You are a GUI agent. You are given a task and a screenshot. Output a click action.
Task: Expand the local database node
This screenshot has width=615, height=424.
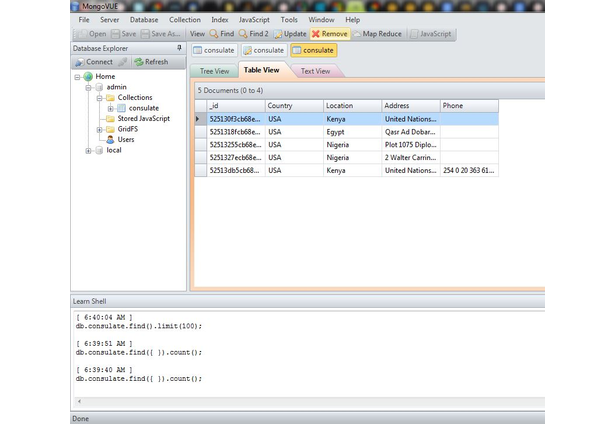(88, 151)
